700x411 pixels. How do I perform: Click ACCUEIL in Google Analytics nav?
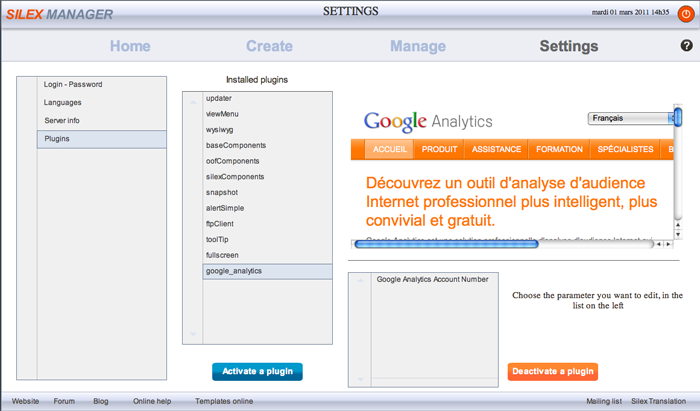390,149
